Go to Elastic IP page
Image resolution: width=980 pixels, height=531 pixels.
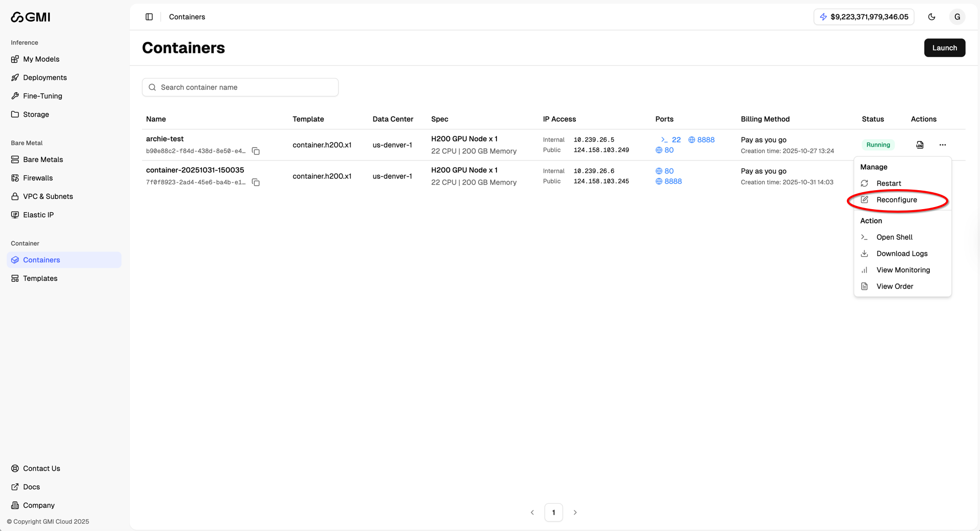point(64,215)
